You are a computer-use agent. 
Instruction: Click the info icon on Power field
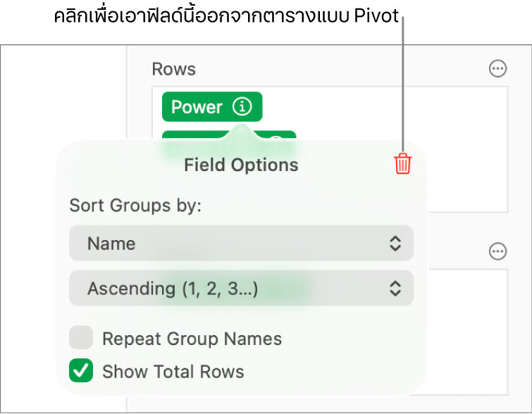point(242,107)
